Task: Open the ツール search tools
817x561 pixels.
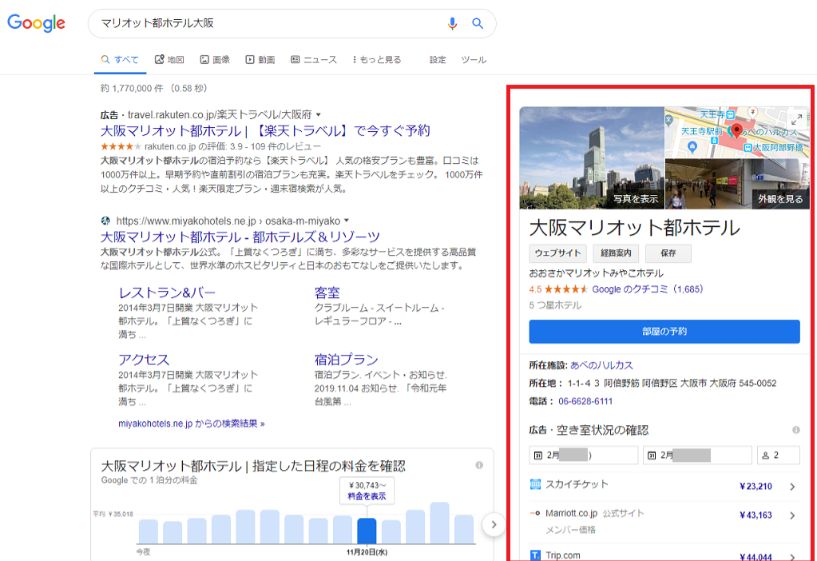Action: tap(474, 59)
